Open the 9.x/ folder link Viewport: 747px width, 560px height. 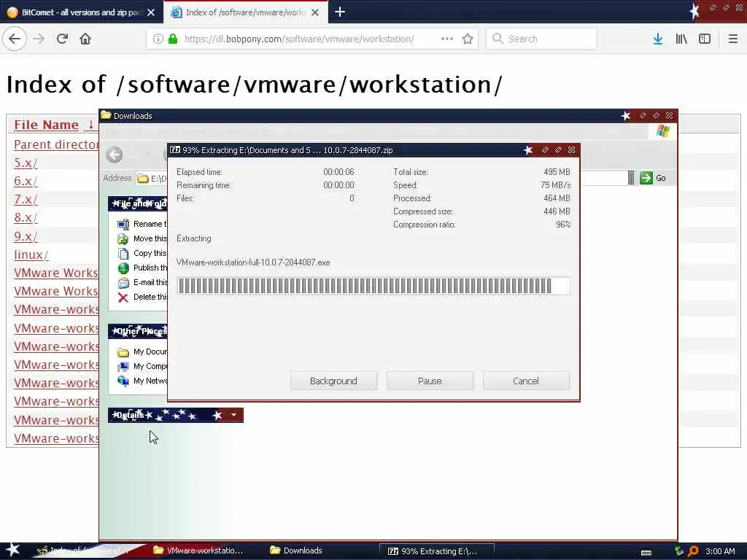26,236
